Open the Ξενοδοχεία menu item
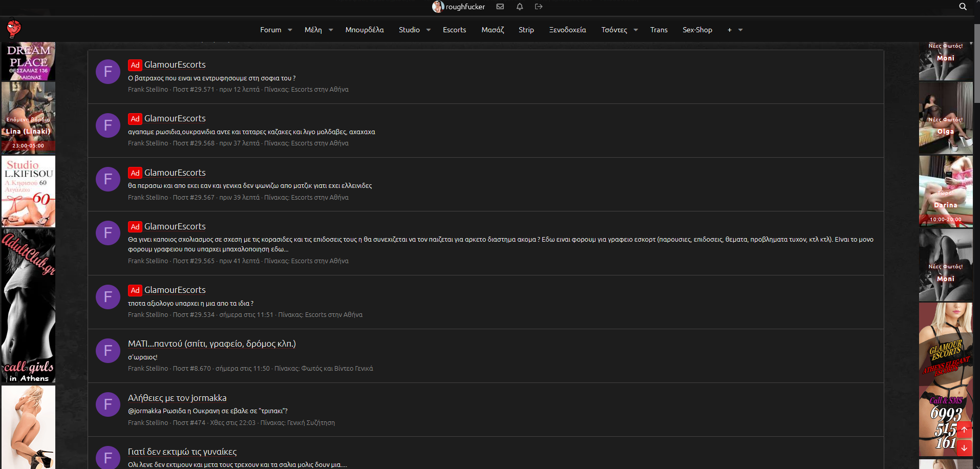The width and height of the screenshot is (980, 469). (x=567, y=30)
